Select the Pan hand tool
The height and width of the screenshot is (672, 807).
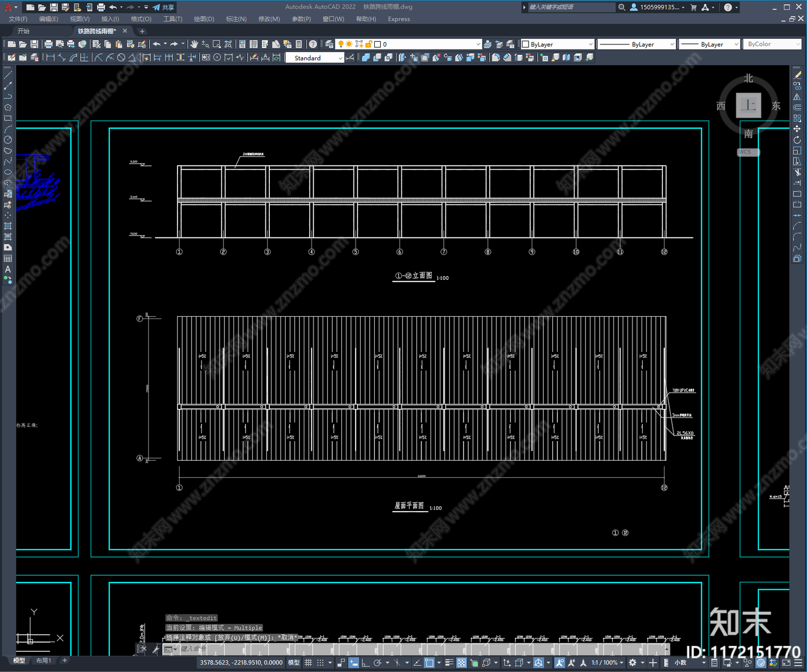click(x=194, y=44)
